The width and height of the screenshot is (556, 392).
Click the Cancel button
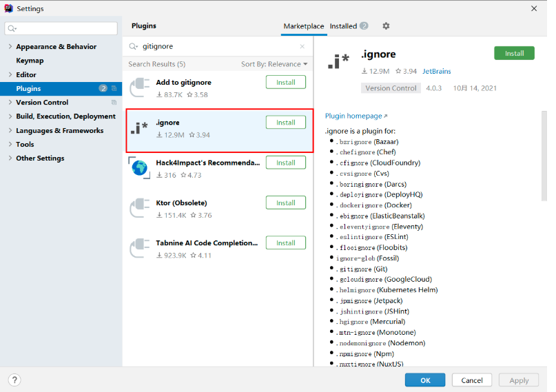pos(472,380)
